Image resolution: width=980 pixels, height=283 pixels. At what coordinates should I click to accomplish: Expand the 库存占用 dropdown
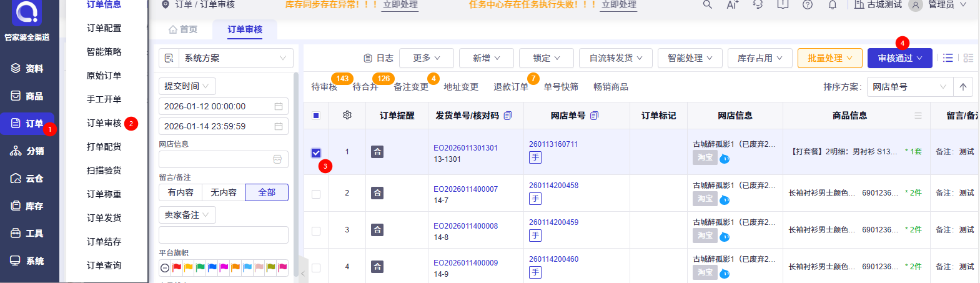coord(760,58)
